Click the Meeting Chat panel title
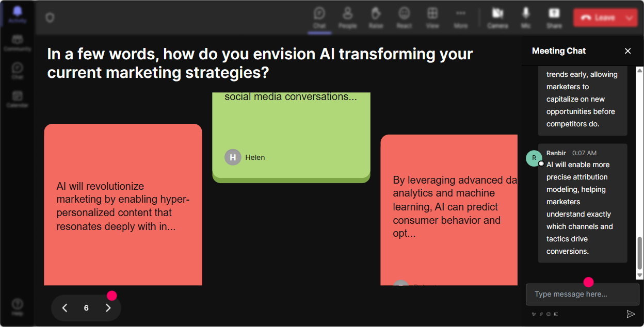 pyautogui.click(x=559, y=51)
